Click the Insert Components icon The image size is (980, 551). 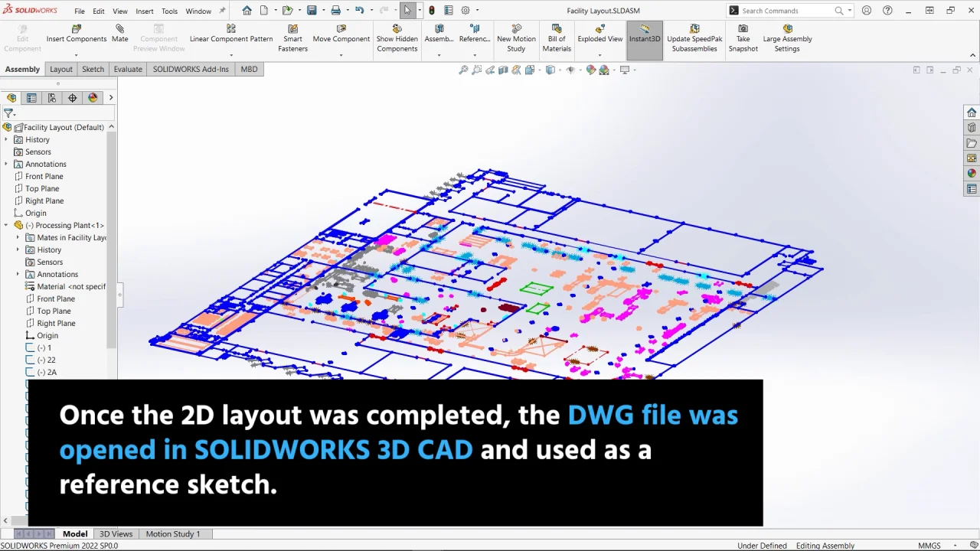[77, 29]
